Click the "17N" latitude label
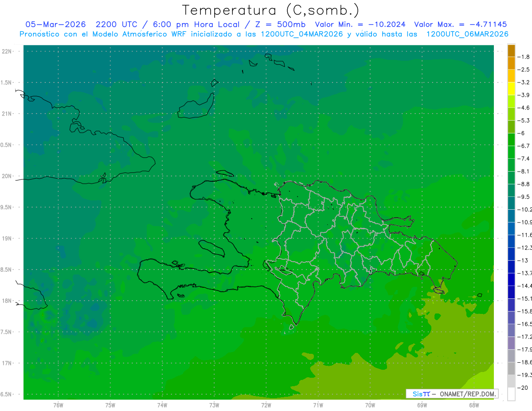Image resolution: width=532 pixels, height=411 pixels. [8, 364]
